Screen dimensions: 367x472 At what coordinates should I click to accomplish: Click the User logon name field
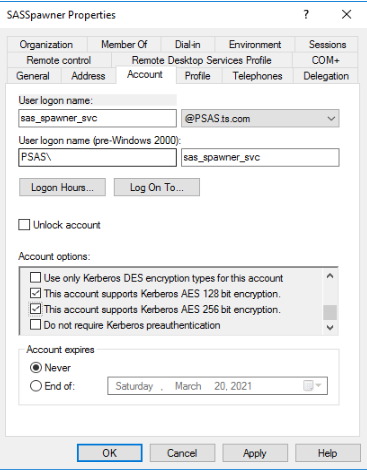pyautogui.click(x=97, y=118)
